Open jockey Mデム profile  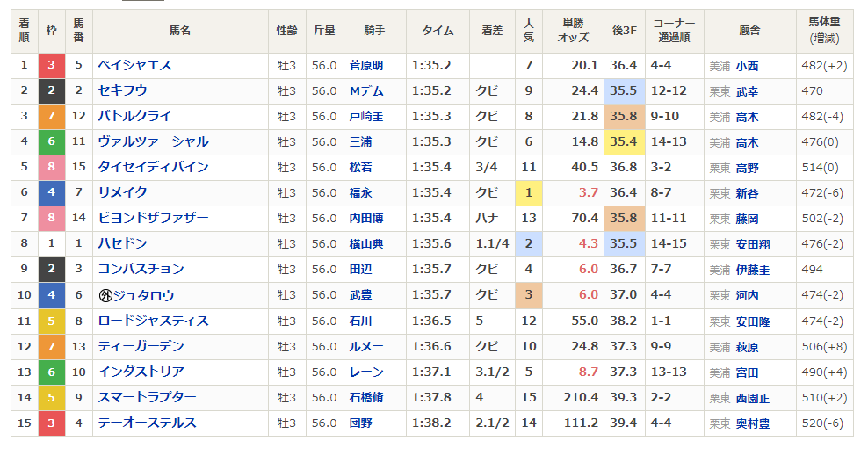tap(365, 91)
